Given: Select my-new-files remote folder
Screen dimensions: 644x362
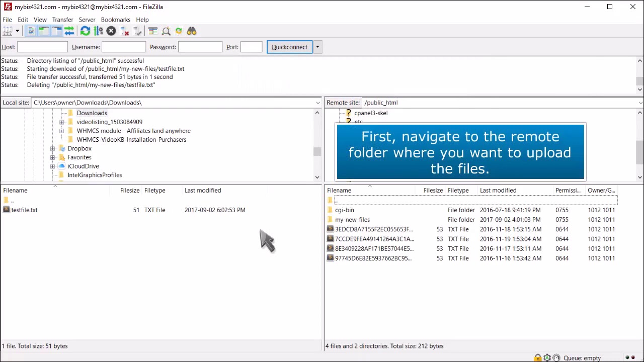Looking at the screenshot, I should pyautogui.click(x=352, y=220).
